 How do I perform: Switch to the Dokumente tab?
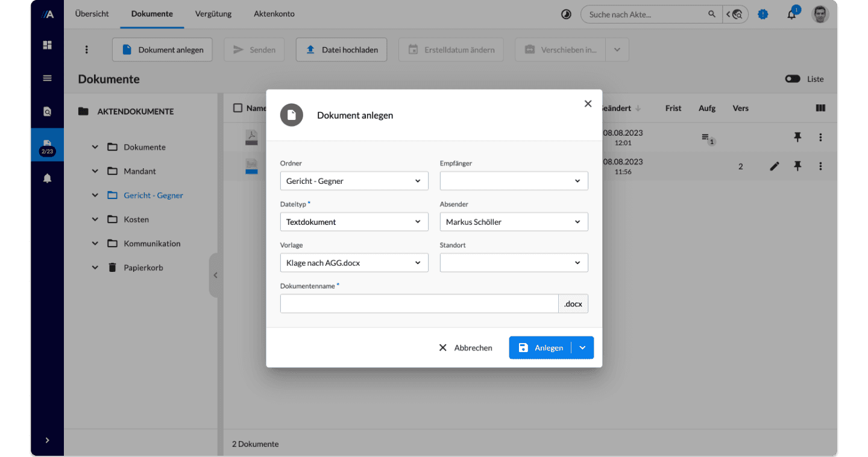(x=152, y=14)
